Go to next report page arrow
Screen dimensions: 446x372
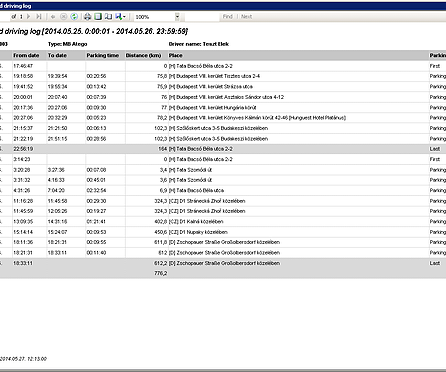29,16
